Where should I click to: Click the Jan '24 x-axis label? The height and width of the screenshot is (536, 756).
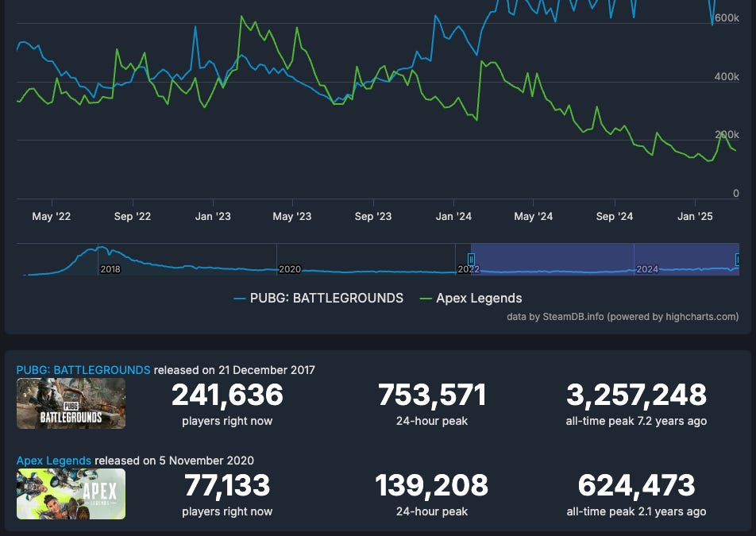coord(453,217)
